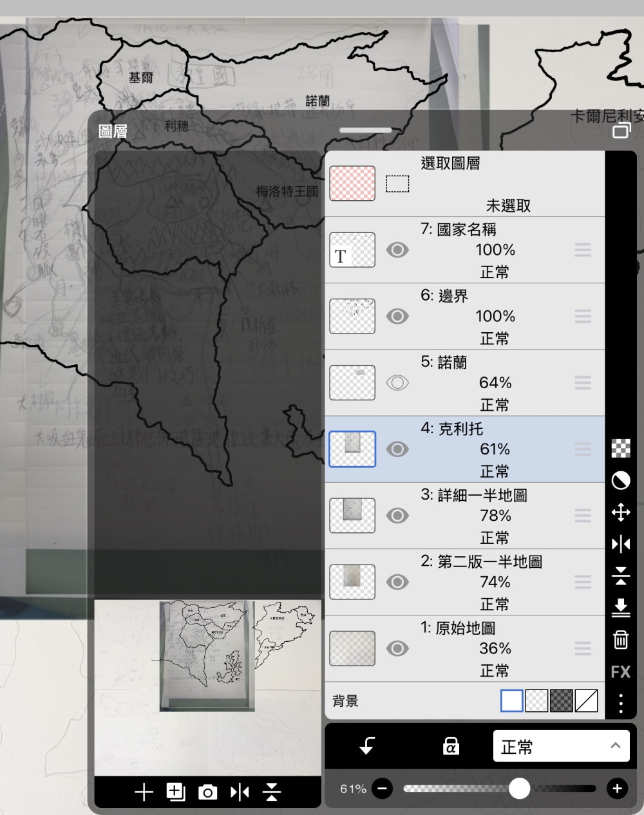
Task: Tap the checkerboard clear-layer icon in sidebar
Action: point(621,448)
